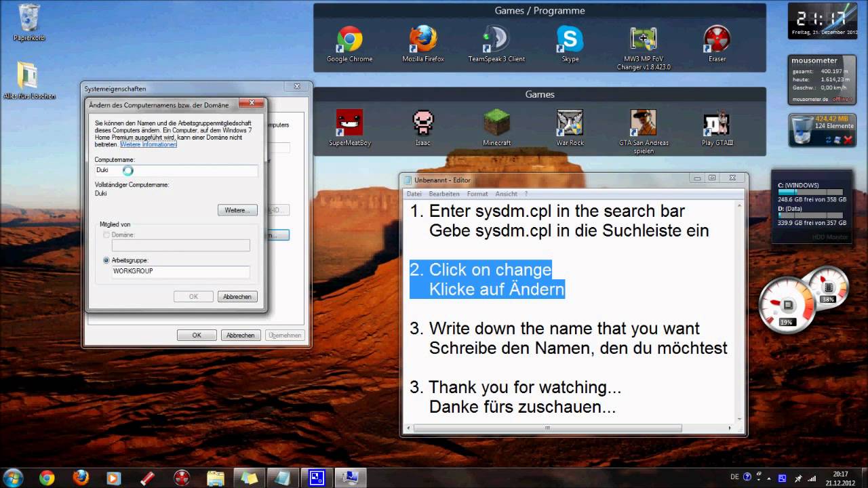
Task: Click the Editor horizontal scrollbar thumb
Action: point(548,428)
